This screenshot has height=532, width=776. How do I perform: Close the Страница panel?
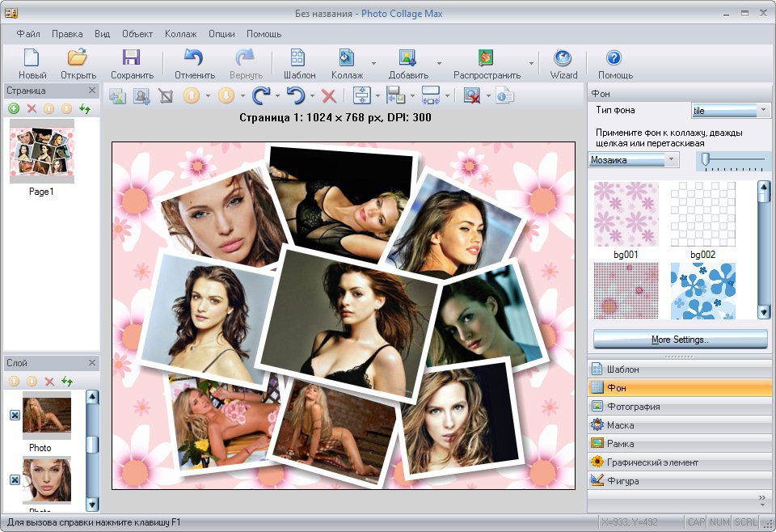92,90
